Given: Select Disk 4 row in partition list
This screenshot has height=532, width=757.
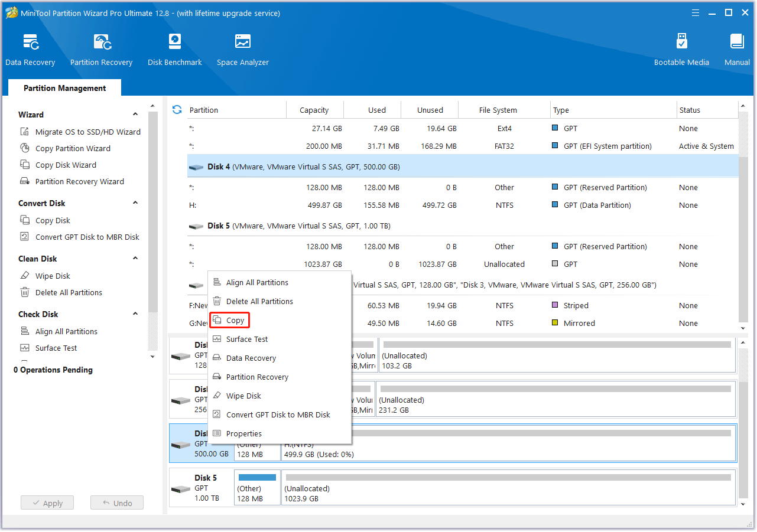Looking at the screenshot, I should [x=463, y=167].
